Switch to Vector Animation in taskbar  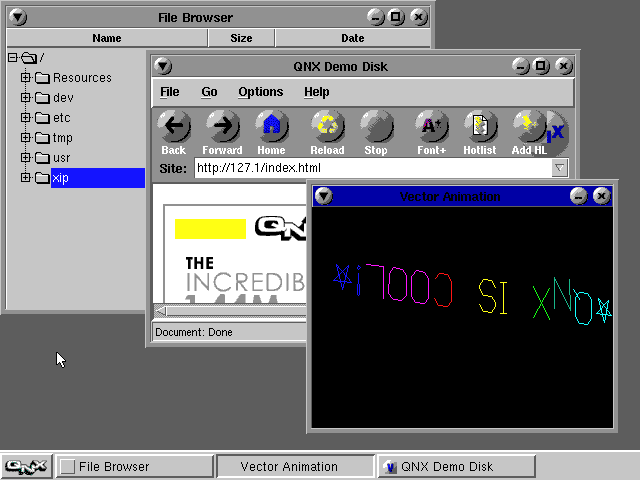[x=296, y=466]
